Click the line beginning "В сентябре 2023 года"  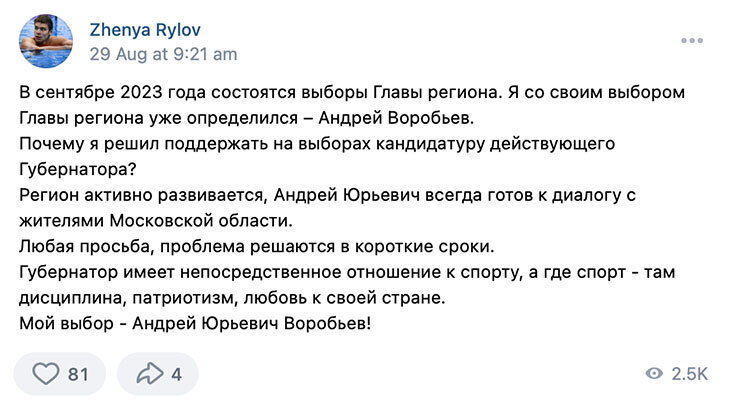(352, 92)
